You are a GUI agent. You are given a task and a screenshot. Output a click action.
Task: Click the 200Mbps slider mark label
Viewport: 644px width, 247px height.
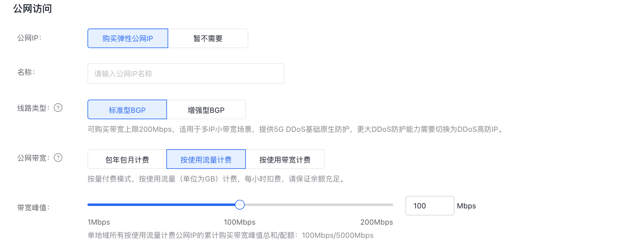click(x=376, y=222)
